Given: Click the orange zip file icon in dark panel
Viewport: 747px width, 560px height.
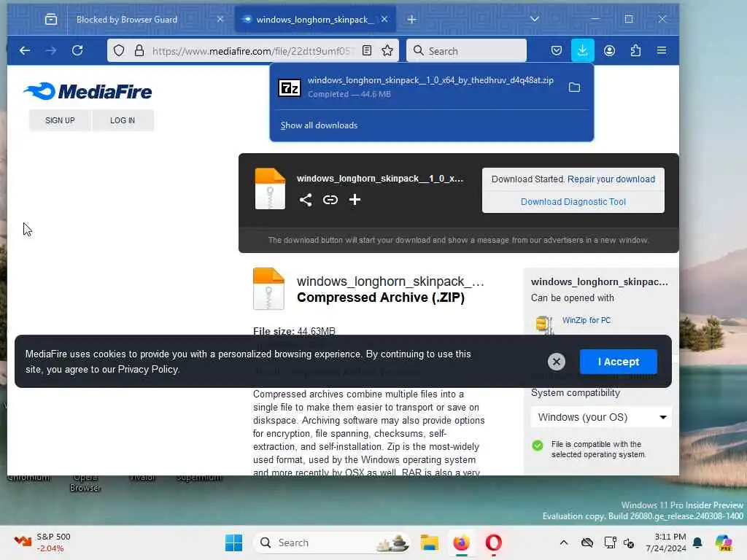Looking at the screenshot, I should tap(270, 189).
